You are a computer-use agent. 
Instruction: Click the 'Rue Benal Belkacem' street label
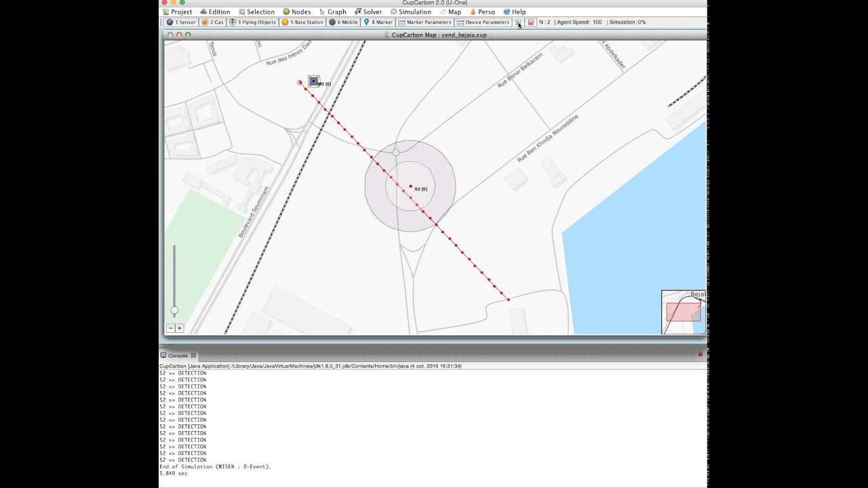point(520,70)
